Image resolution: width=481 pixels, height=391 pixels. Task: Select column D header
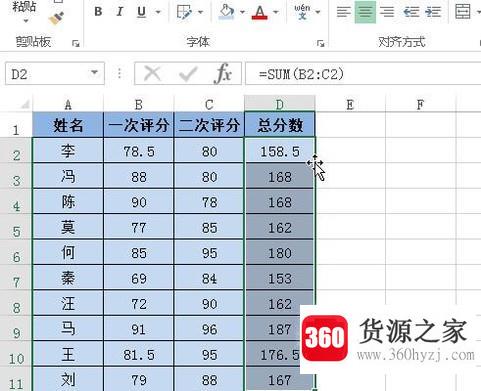pyautogui.click(x=280, y=104)
